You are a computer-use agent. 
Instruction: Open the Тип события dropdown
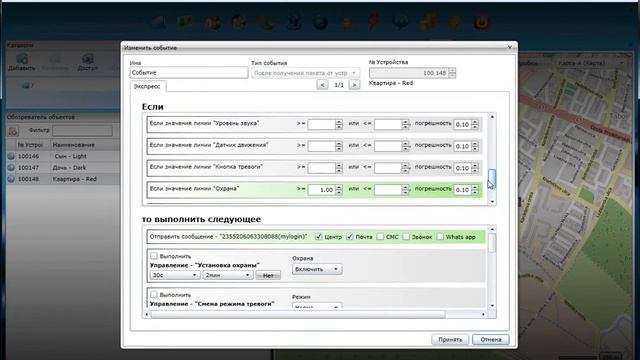coord(305,73)
